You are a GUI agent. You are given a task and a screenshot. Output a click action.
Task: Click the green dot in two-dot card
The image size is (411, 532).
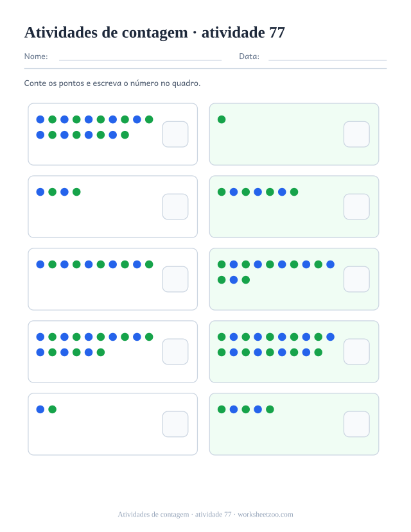(x=52, y=409)
